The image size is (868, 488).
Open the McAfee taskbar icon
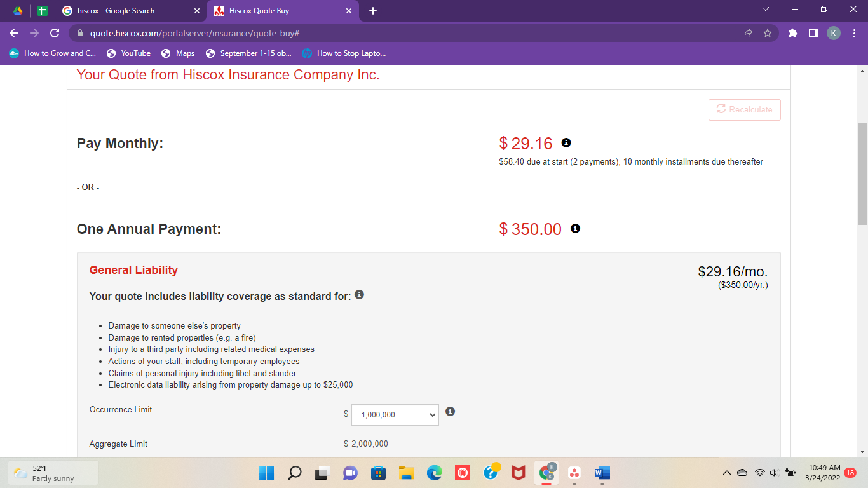(x=519, y=473)
